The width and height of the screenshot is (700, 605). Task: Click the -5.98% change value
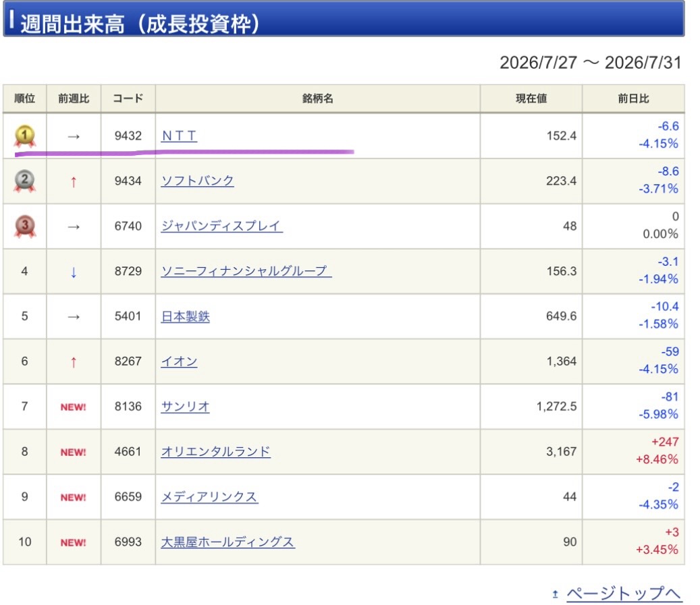658,414
